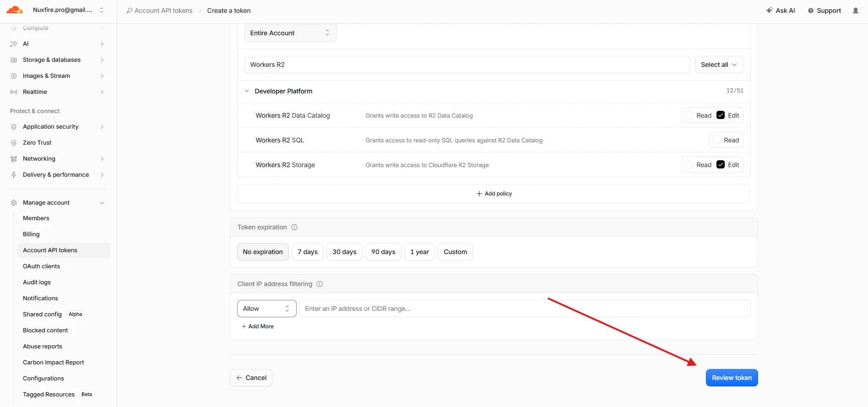Check Read for Workers R2 Storage

pyautogui.click(x=689, y=165)
